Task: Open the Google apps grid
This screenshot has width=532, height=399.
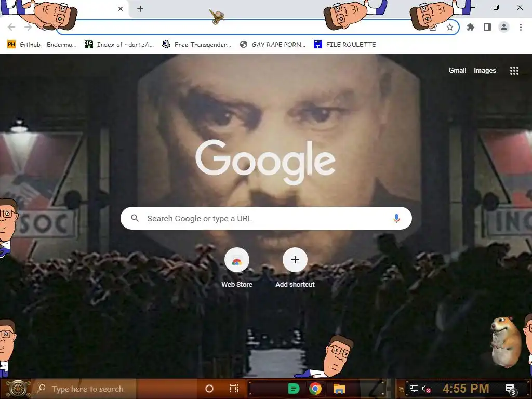Action: pos(514,70)
